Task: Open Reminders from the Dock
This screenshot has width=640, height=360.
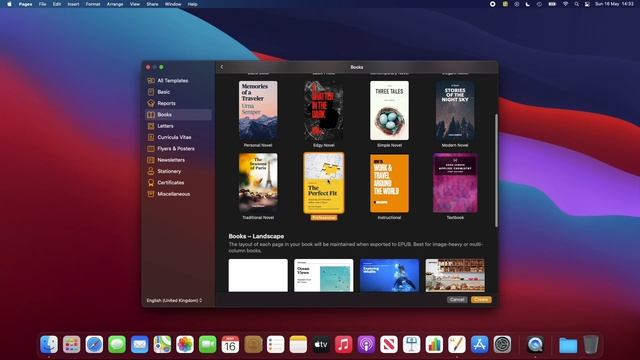Action: 276,344
